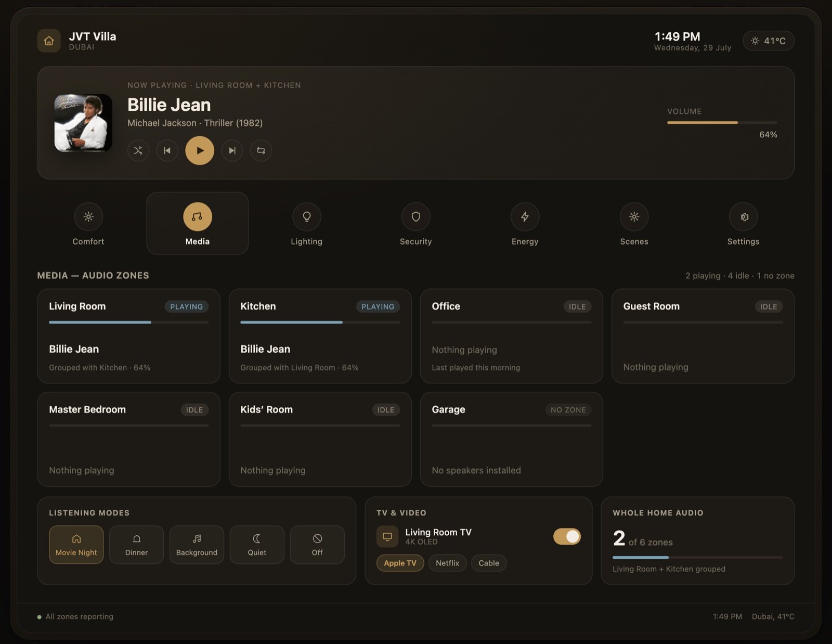Select the Master Bedroom zone card
Image resolution: width=832 pixels, height=644 pixels.
[x=129, y=439]
